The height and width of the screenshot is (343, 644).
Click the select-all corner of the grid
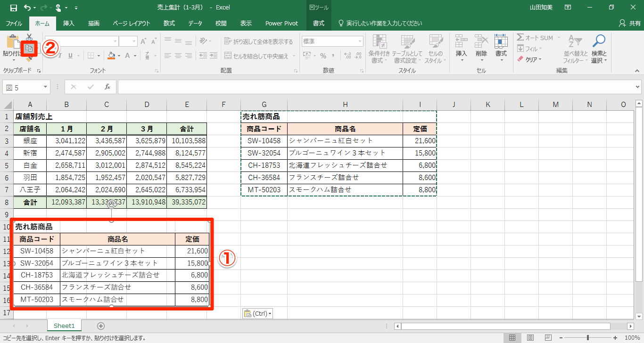(x=8, y=105)
